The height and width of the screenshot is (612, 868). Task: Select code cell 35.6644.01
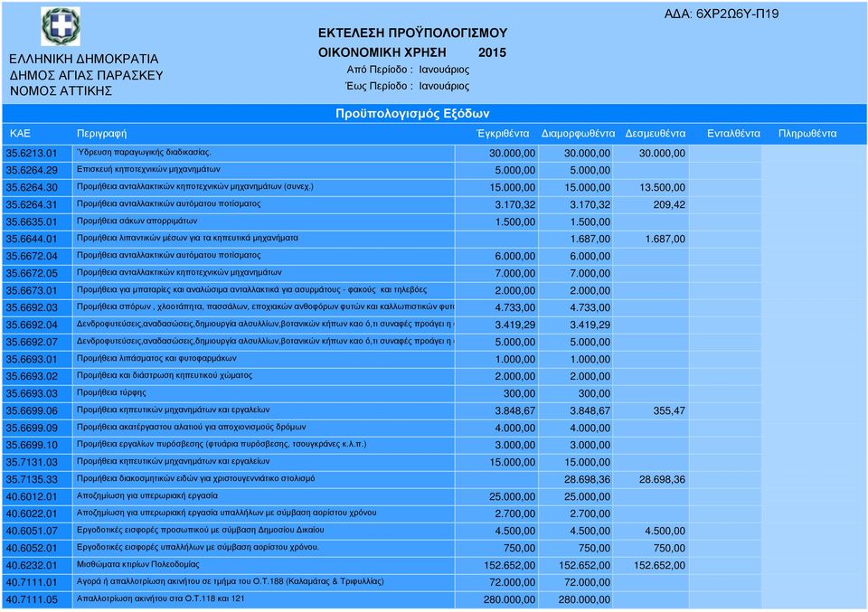pos(37,239)
